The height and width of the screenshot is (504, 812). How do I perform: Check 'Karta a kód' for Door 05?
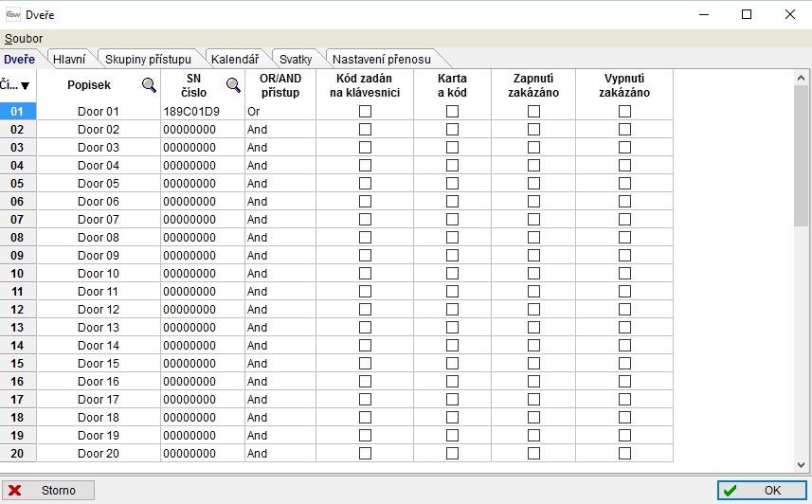pos(452,184)
